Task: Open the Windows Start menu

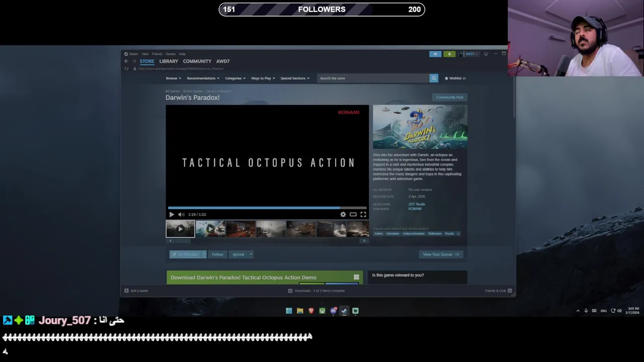Action: 289,311
